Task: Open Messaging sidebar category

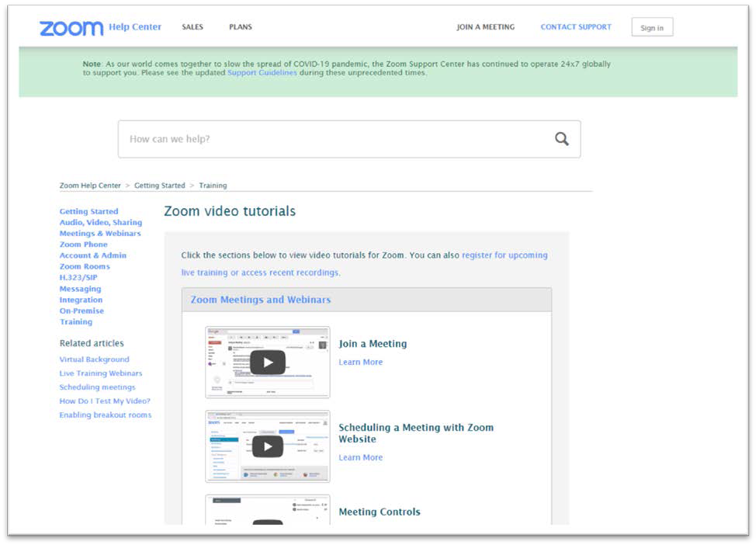Action: pyautogui.click(x=80, y=289)
